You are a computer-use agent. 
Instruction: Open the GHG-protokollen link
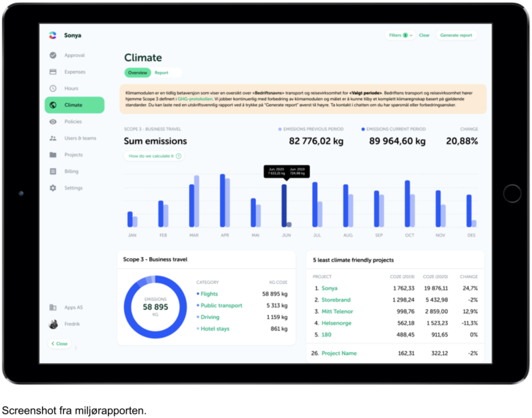click(x=195, y=99)
